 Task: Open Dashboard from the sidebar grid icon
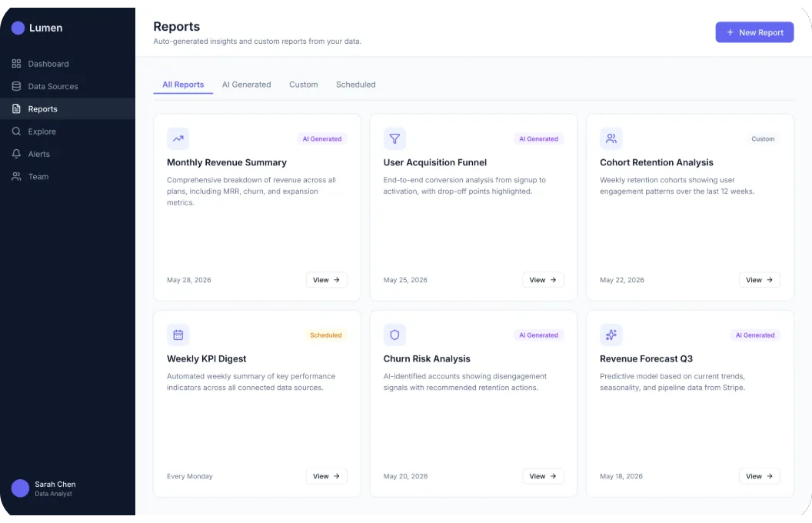(x=17, y=64)
